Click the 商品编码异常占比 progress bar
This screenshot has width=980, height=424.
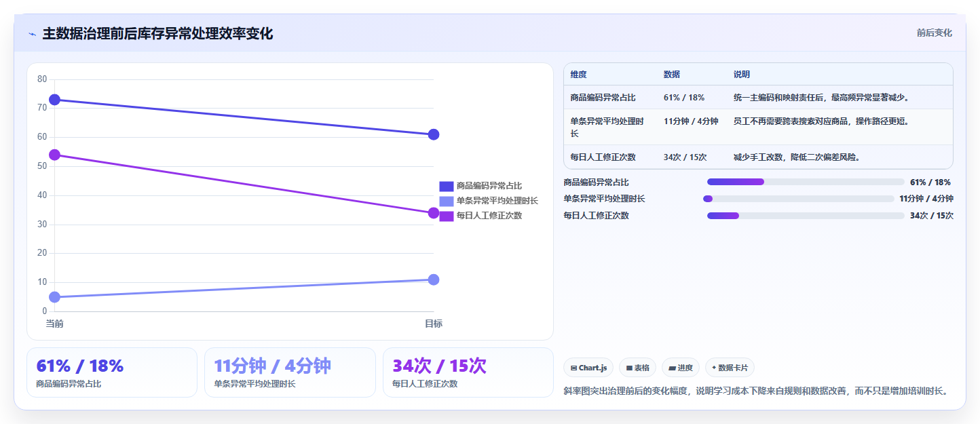click(x=806, y=182)
